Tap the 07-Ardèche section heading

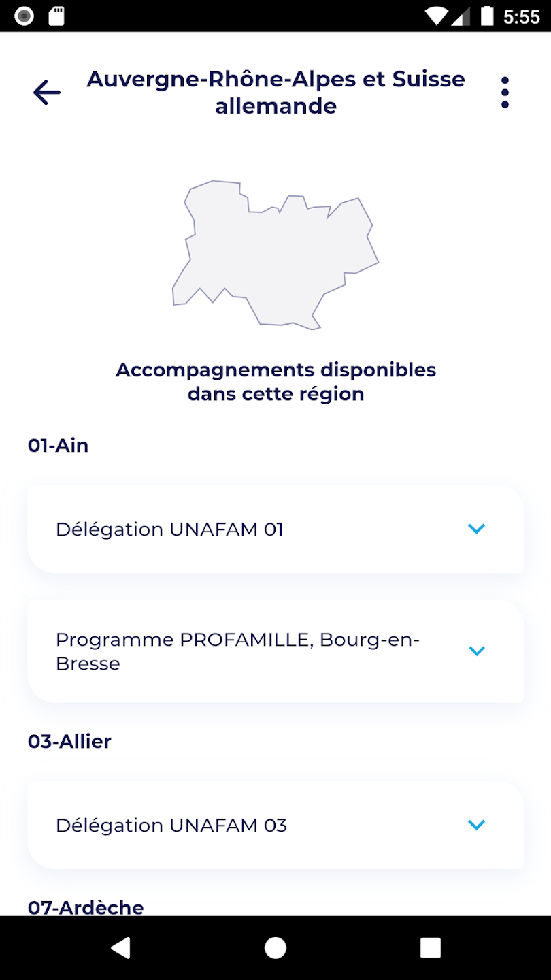[86, 907]
